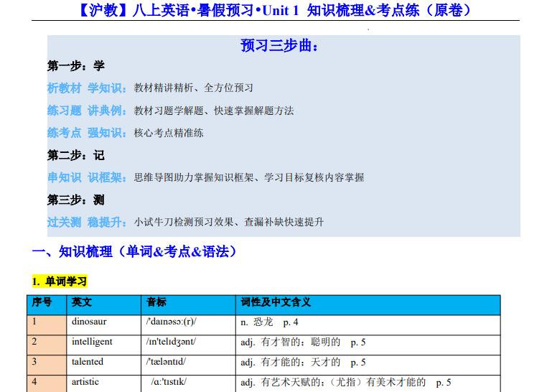Viewport: 552px width, 392px height.
Task: Click the table header '音标'
Action: (188, 305)
